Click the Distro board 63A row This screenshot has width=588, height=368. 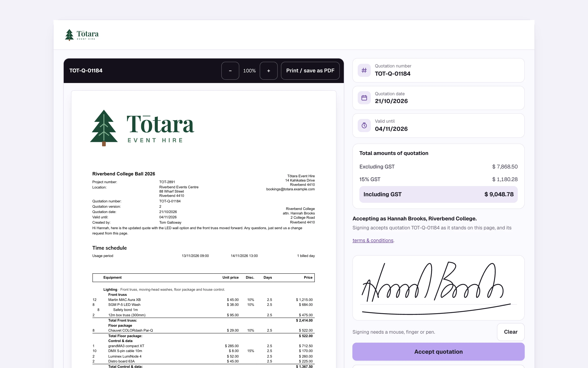point(203,361)
